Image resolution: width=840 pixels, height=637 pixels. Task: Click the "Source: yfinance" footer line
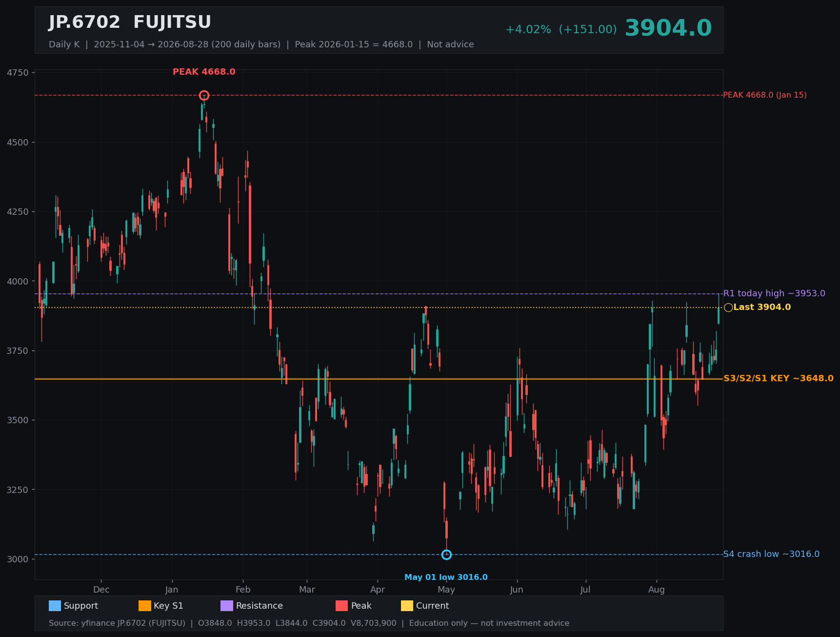pyautogui.click(x=309, y=623)
